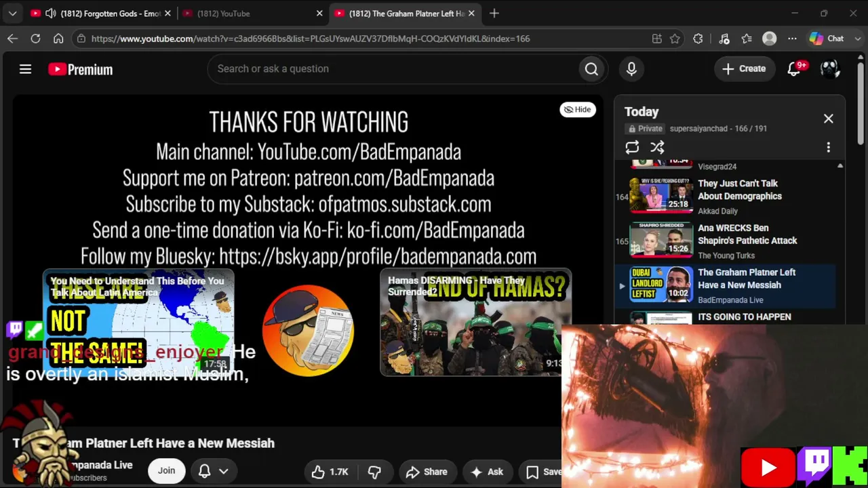The height and width of the screenshot is (488, 868).
Task: Start voice search with the microphone
Action: click(631, 69)
